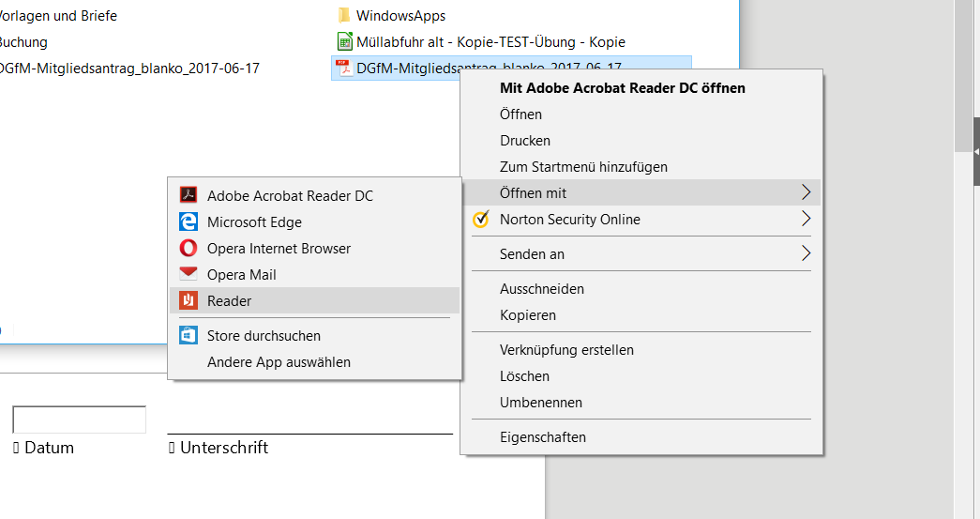The height and width of the screenshot is (519, 980).
Task: Click the Datum label in the form
Action: [49, 447]
